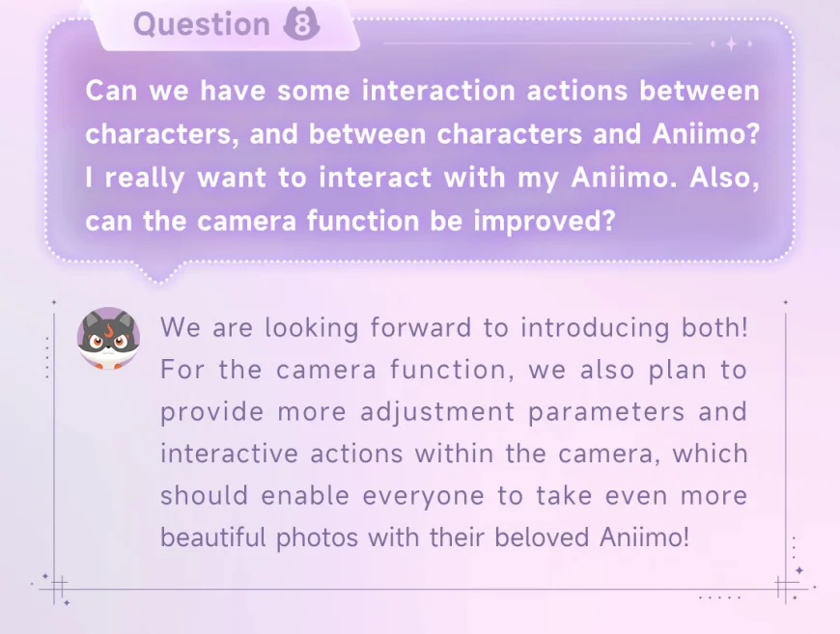Click "can the camera function be improved?" line
Screen dimensions: 840x634
[350, 221]
